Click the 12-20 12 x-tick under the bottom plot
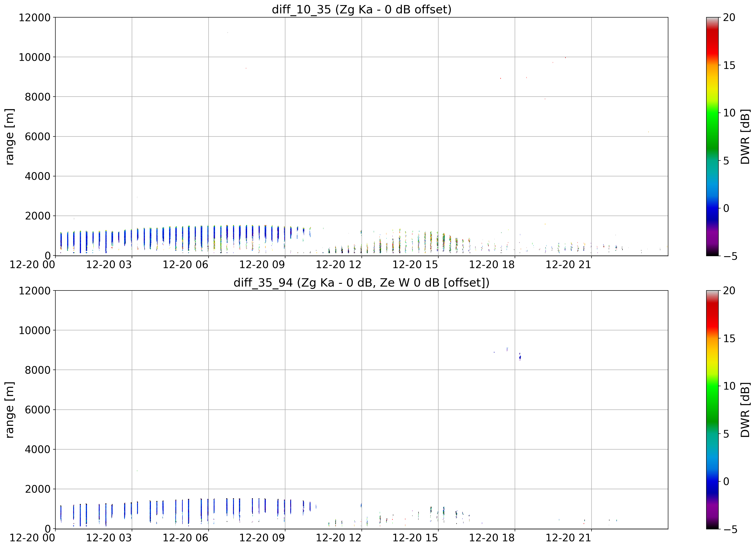Viewport: 756px width, 548px height. 339,538
